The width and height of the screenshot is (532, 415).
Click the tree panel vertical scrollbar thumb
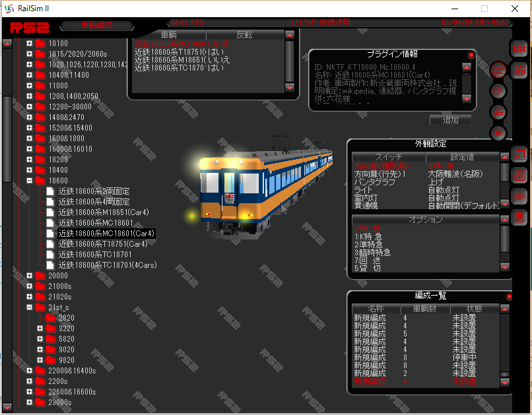pos(7,139)
